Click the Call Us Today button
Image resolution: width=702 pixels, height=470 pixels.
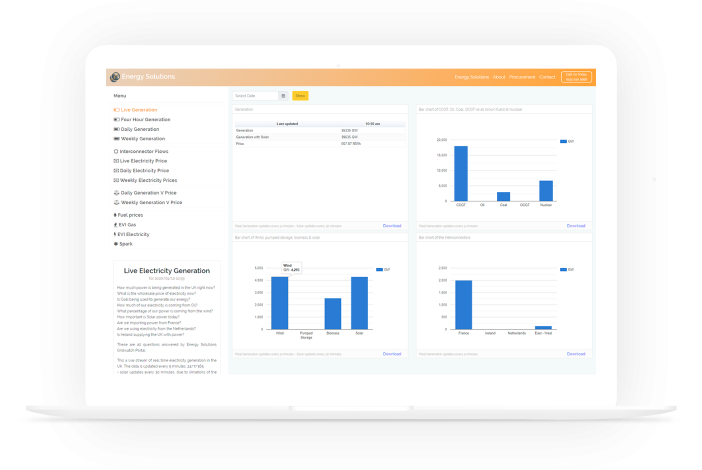click(x=576, y=77)
